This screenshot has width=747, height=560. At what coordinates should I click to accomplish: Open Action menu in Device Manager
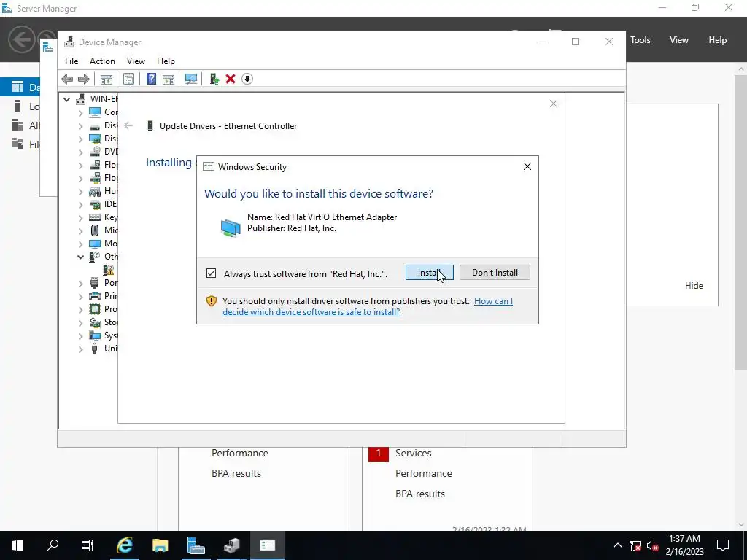(x=102, y=61)
